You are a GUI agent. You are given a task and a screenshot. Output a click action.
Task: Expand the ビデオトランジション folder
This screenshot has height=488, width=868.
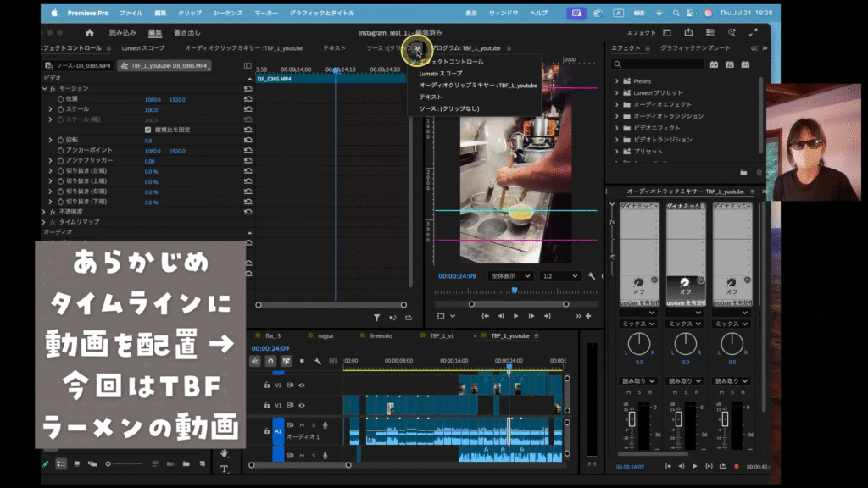617,140
